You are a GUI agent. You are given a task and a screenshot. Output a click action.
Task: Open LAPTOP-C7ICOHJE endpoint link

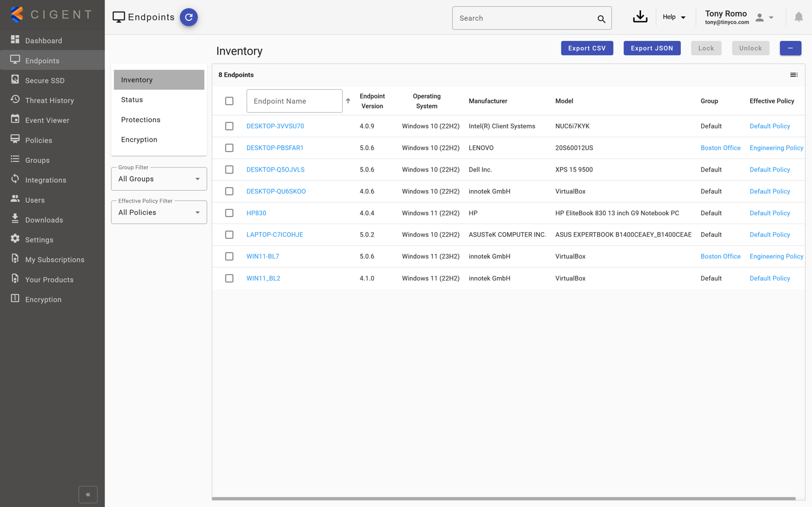[274, 234]
